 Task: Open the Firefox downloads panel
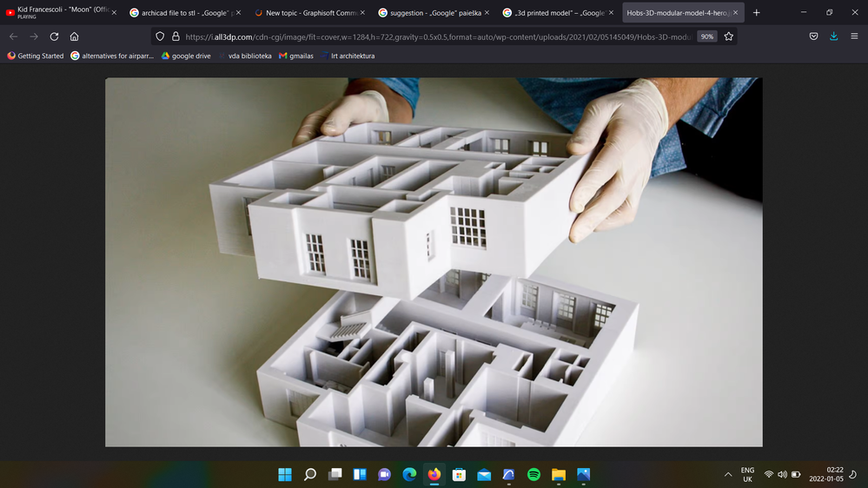pos(833,36)
